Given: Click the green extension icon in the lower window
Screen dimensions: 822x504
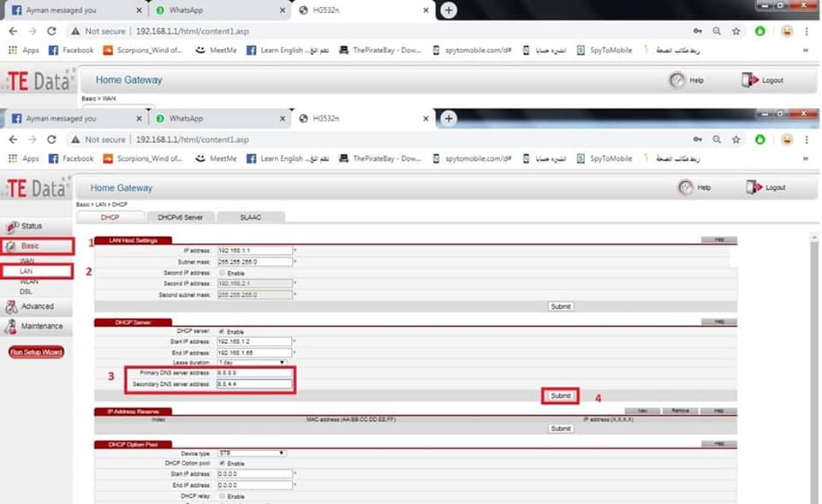Looking at the screenshot, I should click(x=759, y=139).
